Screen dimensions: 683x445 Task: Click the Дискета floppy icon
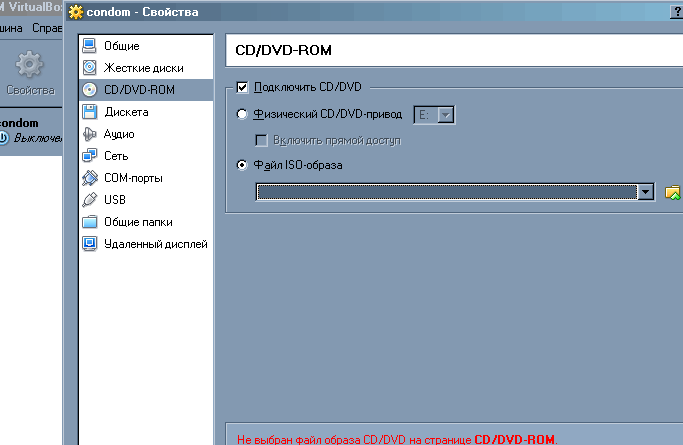point(90,112)
